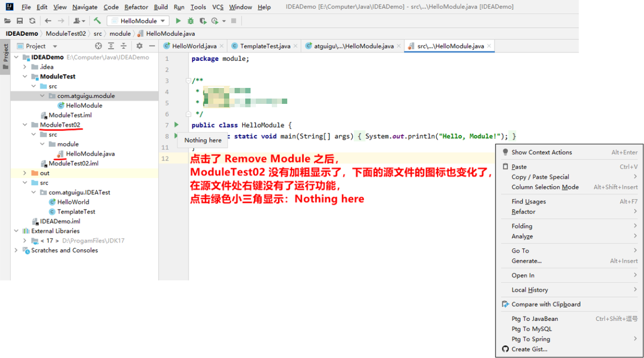Click ModuleTest02 breadcrumb in navigation bar

tap(66, 33)
